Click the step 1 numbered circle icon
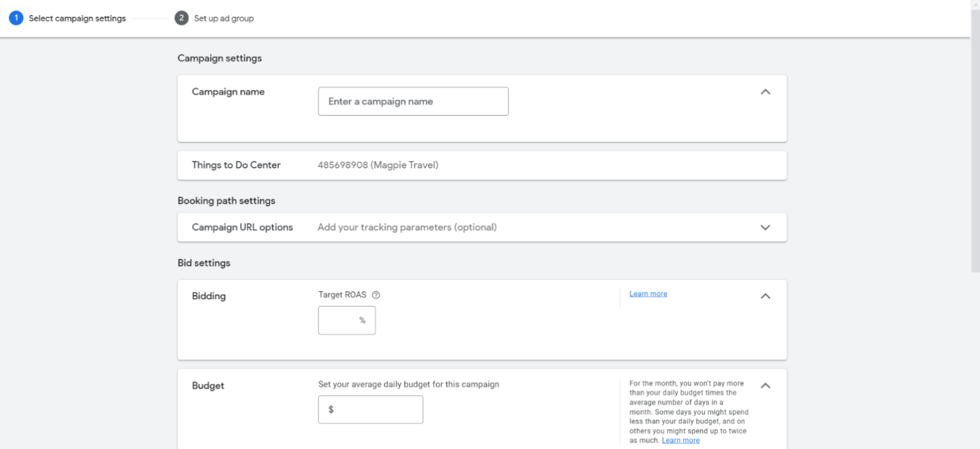The image size is (980, 449). point(16,19)
